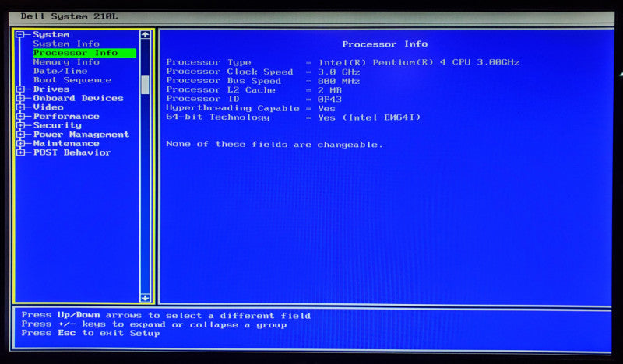Click 'None of these fields are changeable.' text
The width and height of the screenshot is (623, 364).
[x=274, y=145]
